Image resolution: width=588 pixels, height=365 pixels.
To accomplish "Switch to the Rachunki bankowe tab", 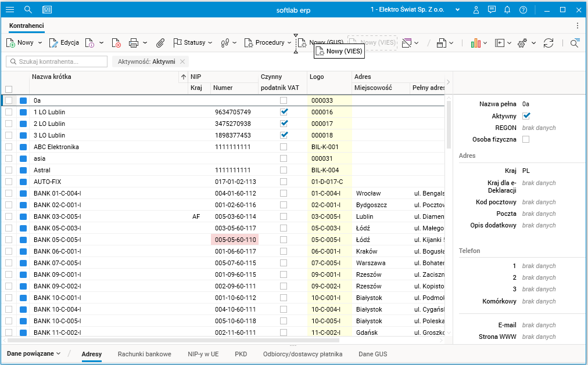I will click(144, 353).
